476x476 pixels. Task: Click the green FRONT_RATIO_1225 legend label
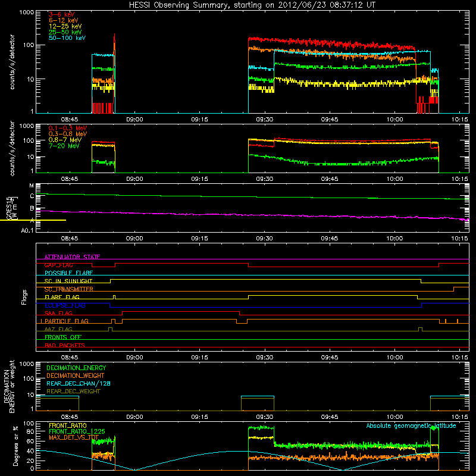click(77, 431)
